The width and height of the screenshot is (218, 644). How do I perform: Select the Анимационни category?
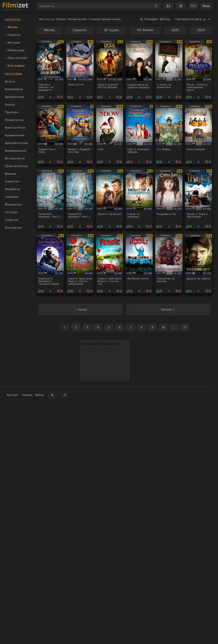[x=16, y=151]
